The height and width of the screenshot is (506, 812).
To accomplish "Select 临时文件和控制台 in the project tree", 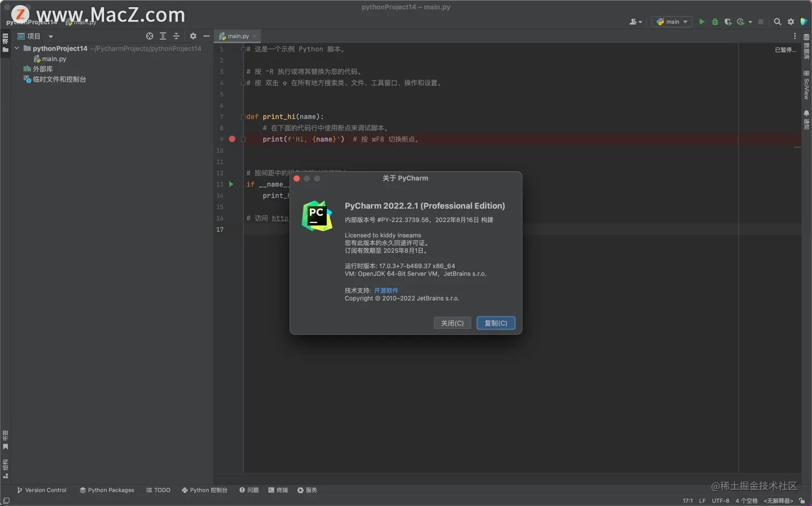I will click(x=55, y=79).
